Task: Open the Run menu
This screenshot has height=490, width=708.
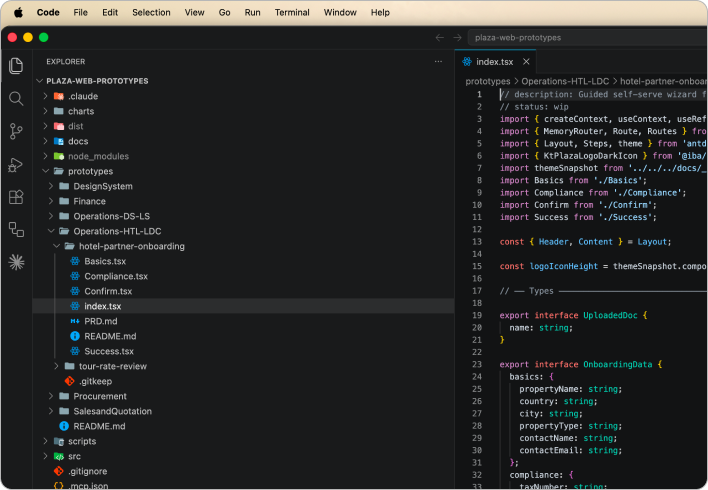Action: (252, 12)
